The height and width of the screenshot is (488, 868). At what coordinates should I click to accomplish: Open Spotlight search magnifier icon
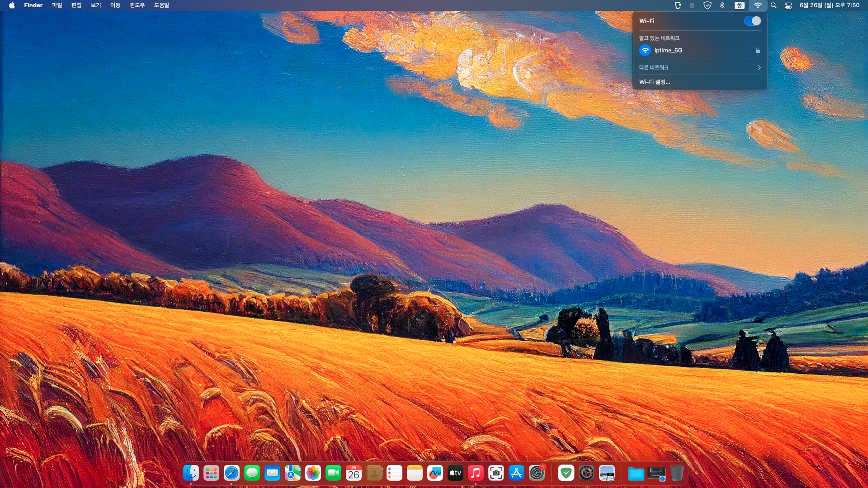click(x=774, y=5)
